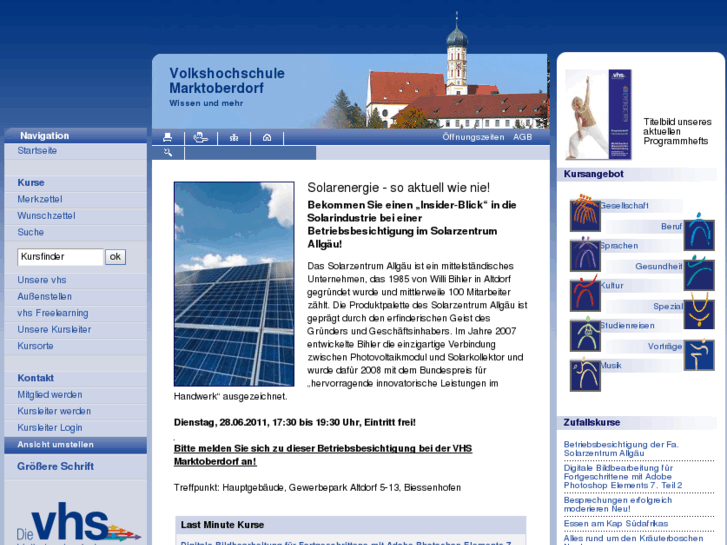Click the headline Solarenergie - so aktuell wie nie!
This screenshot has height=545, width=727.
(x=399, y=188)
